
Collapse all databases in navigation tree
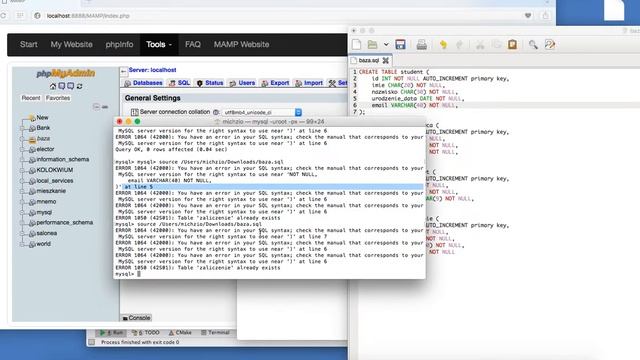click(x=96, y=107)
